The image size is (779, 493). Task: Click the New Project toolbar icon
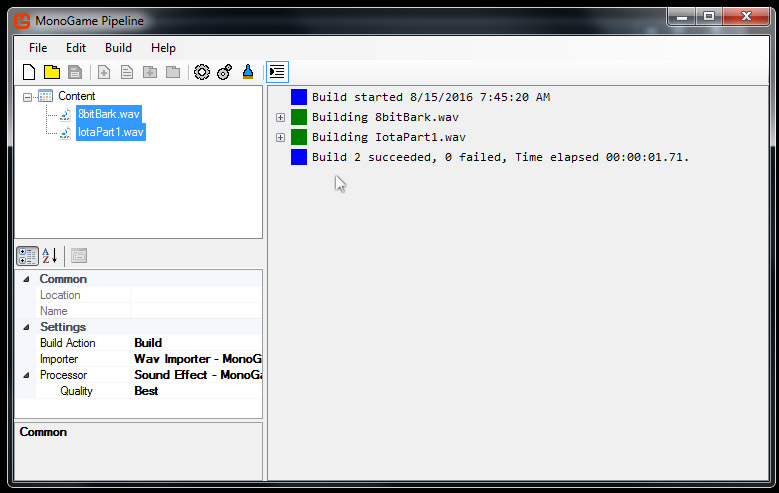(x=29, y=72)
